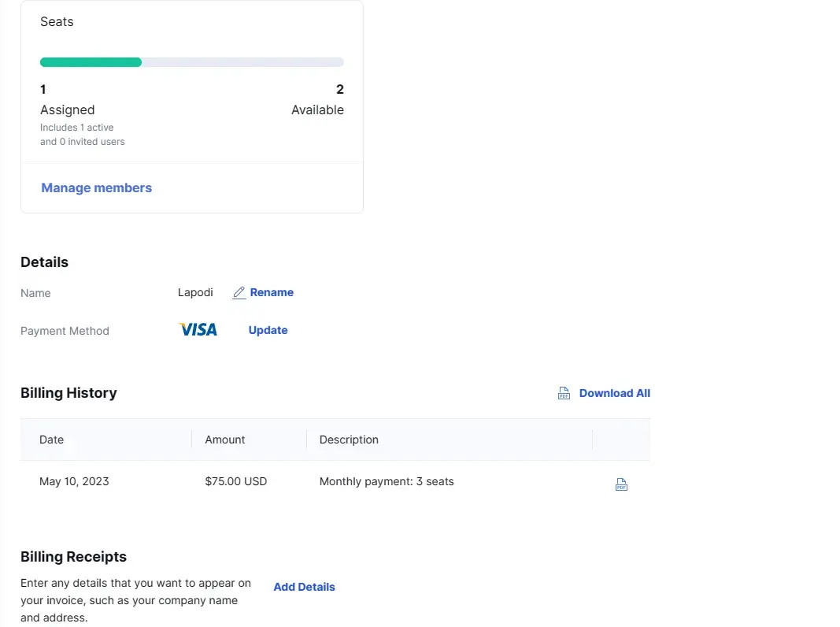Click the VISA card logo
This screenshot has height=627, width=840.
point(198,330)
